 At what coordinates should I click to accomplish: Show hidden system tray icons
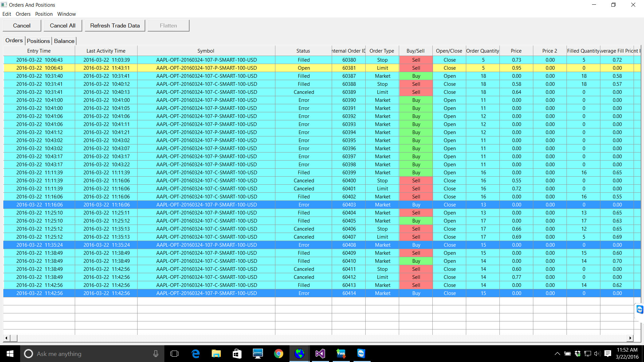[557, 354]
